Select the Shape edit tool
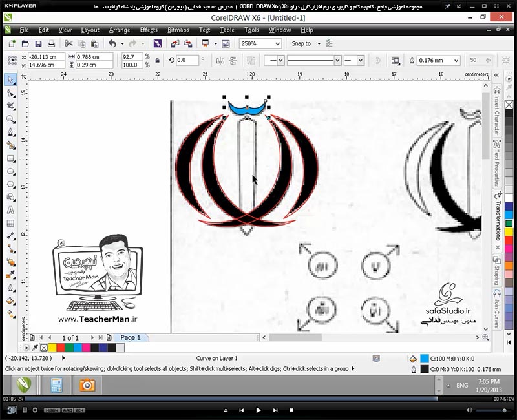The height and width of the screenshot is (420, 517). (x=11, y=94)
